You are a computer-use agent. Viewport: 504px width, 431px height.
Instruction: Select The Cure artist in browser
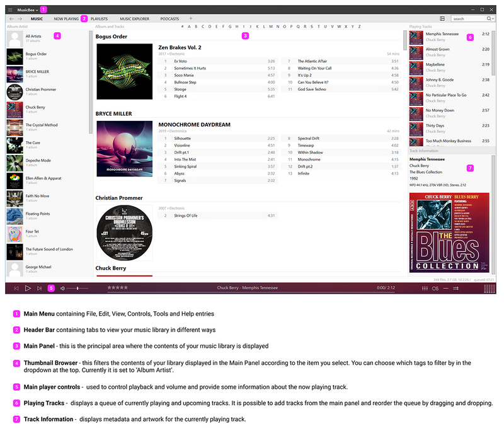48,145
